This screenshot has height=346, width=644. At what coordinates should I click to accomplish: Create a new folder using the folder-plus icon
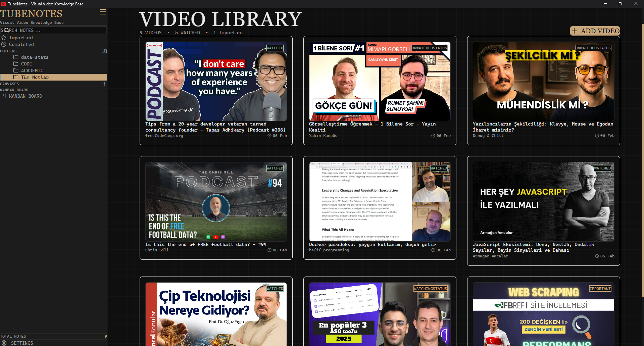pyautogui.click(x=104, y=51)
